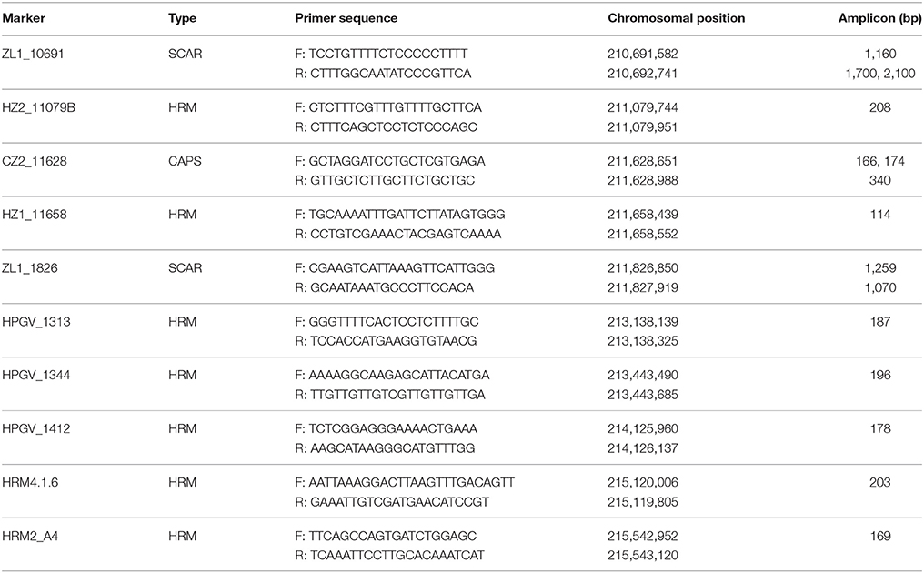Click the Chromosomal position column header

(676, 18)
